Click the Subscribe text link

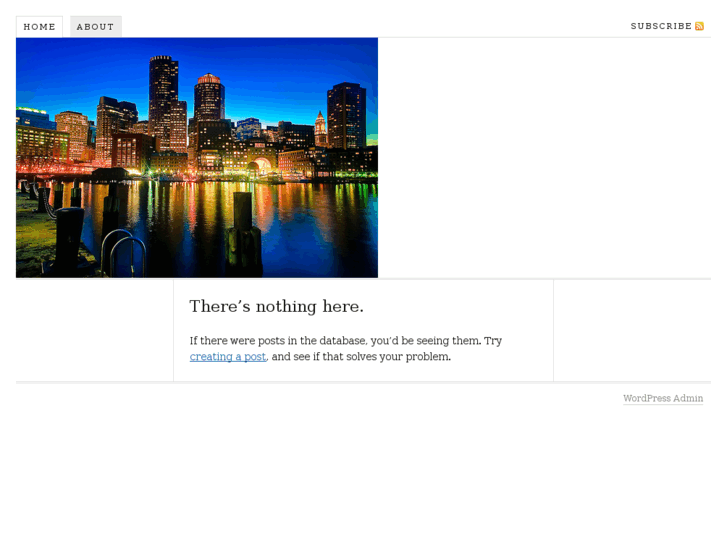point(661,26)
